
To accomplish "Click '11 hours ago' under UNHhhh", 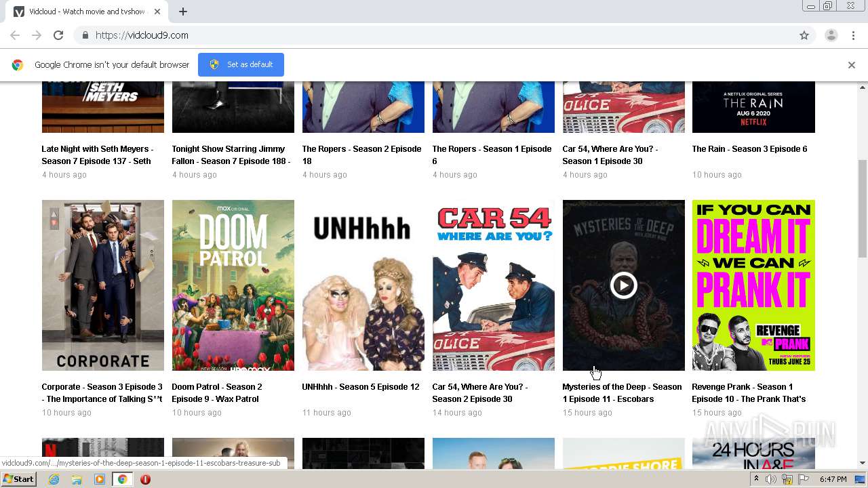I will [x=326, y=413].
